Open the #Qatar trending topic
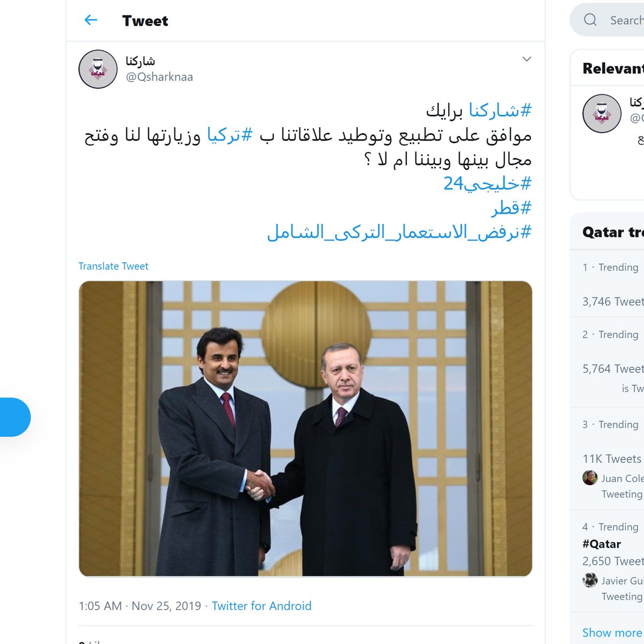644x644 pixels. coord(602,544)
